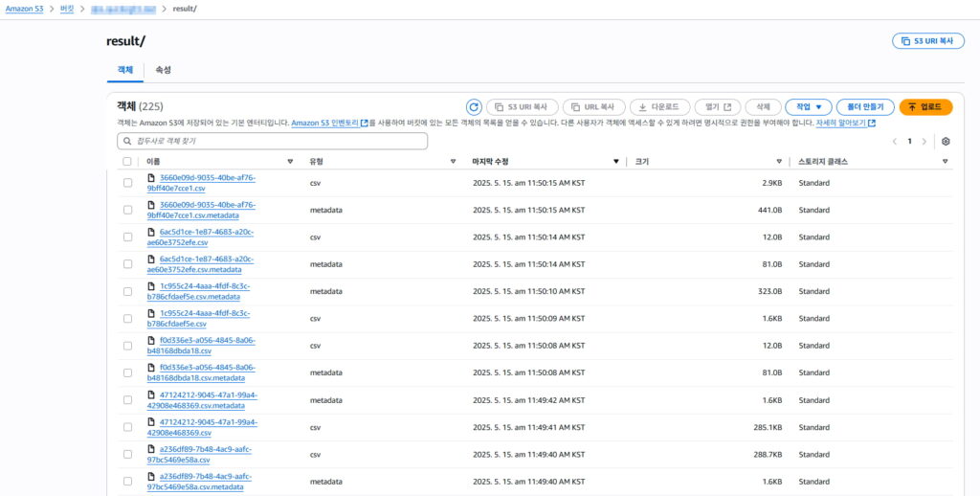Refresh the objects list with the circular arrow
The width and height of the screenshot is (980, 496).
tap(474, 107)
